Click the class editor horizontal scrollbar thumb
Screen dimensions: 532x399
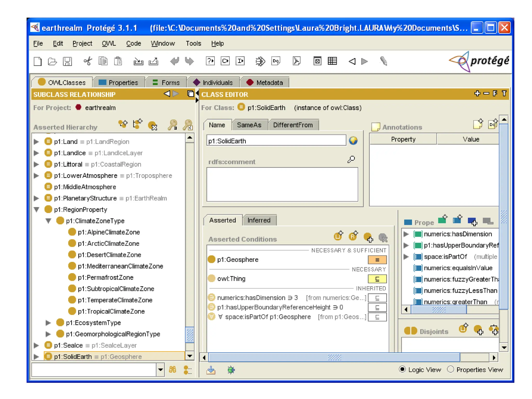334,357
